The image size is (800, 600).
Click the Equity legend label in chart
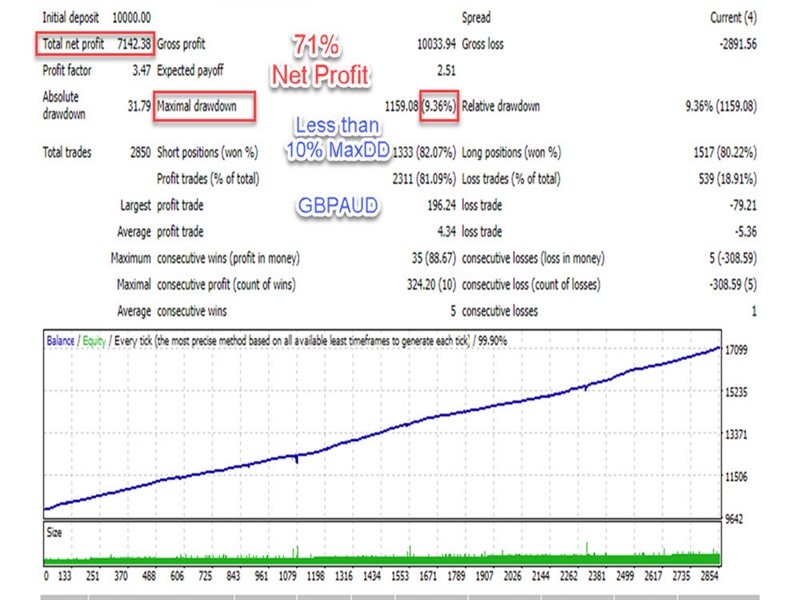[94, 341]
